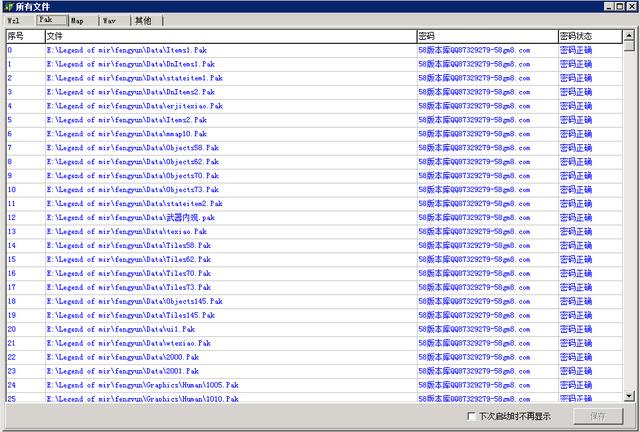The width and height of the screenshot is (640, 432).
Task: Select the Wav tab
Action: 109,20
